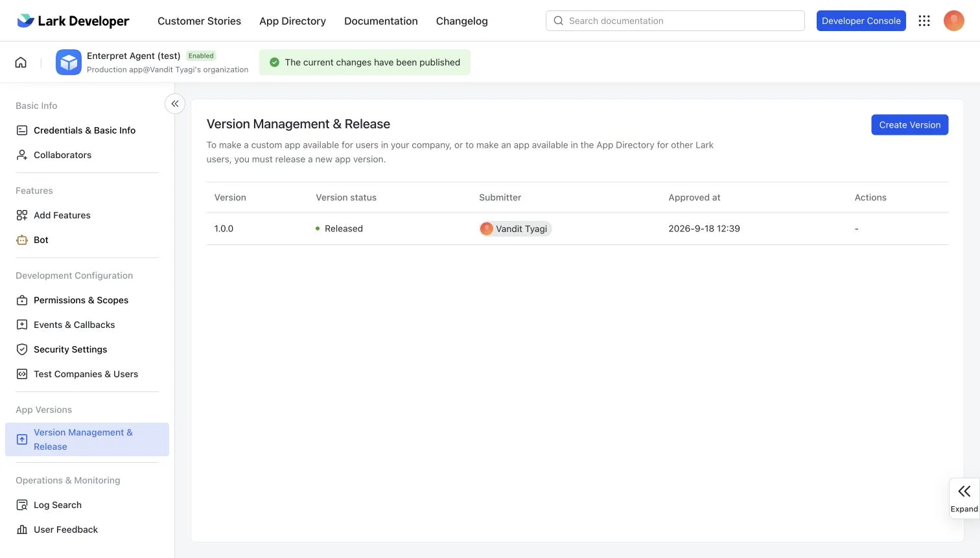Click the Events & Callbacks icon

pos(22,325)
